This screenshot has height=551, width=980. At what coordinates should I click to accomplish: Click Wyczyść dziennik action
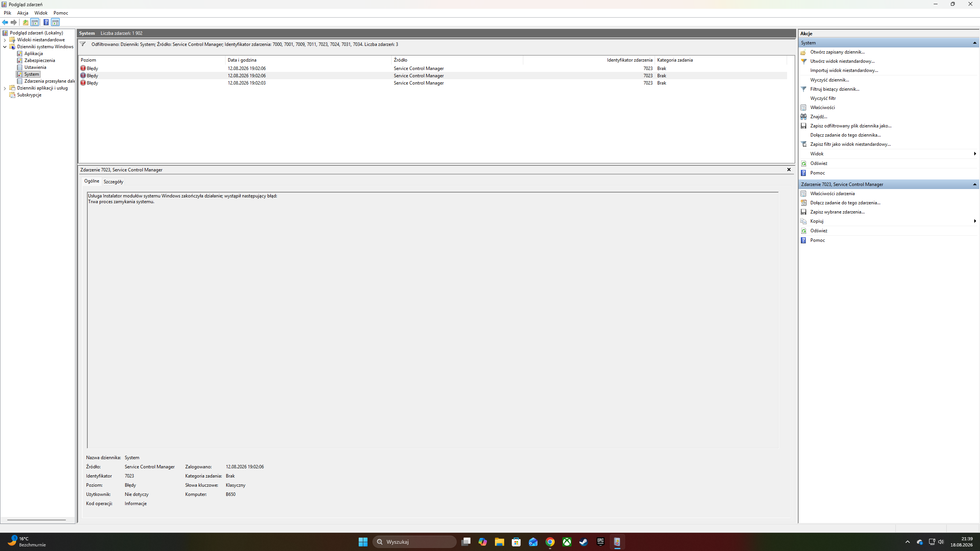(x=830, y=80)
